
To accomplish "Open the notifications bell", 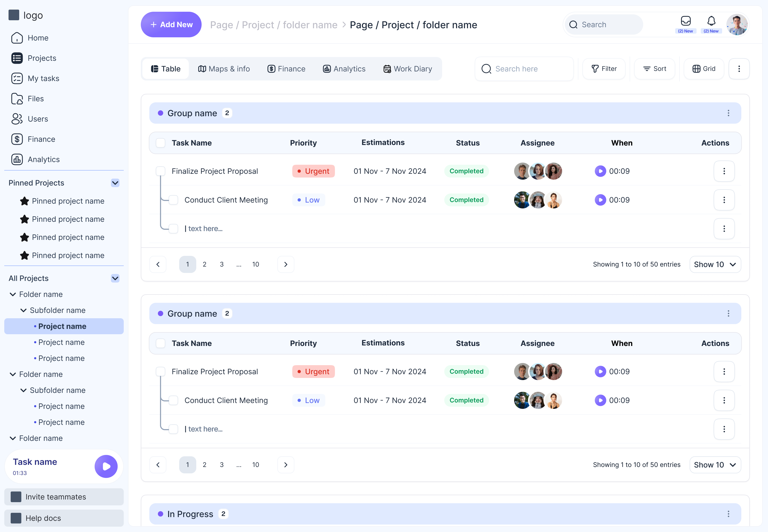I will pyautogui.click(x=711, y=21).
